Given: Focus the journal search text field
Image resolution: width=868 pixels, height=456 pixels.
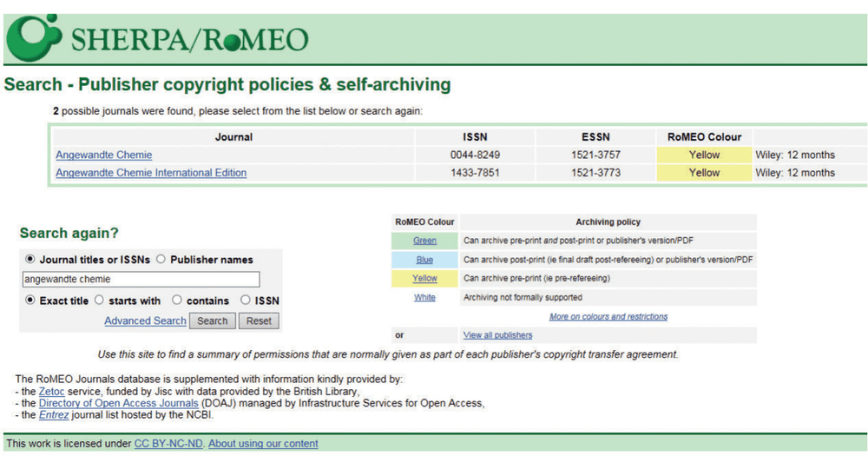Looking at the screenshot, I should (x=141, y=280).
